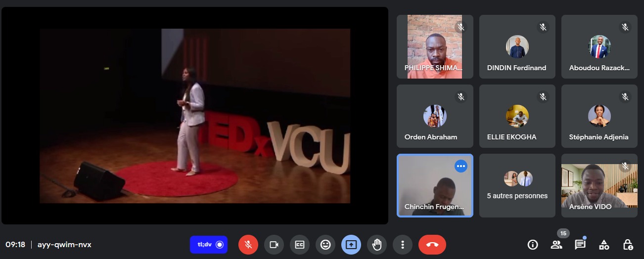Click muted mic icon on PHILIPPE SHIMA tile
The width and height of the screenshot is (644, 259).
coord(461,27)
